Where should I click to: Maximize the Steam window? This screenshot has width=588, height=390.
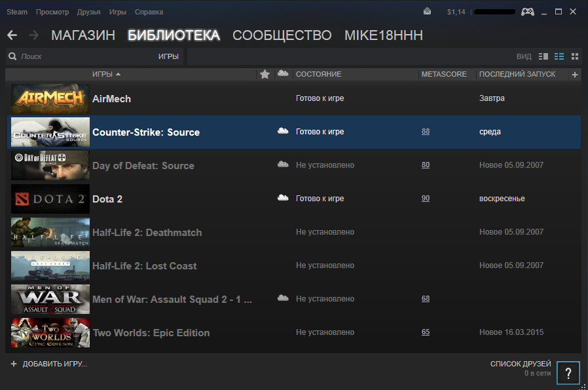pos(559,12)
